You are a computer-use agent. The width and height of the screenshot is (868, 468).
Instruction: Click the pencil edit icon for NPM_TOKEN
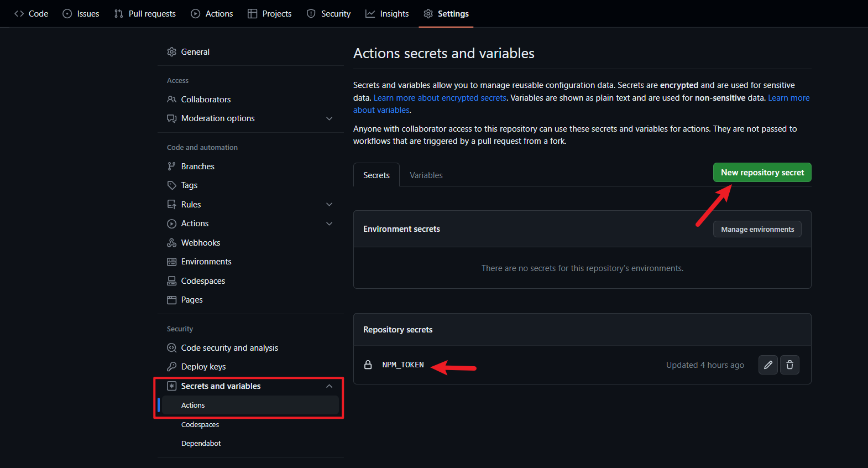pyautogui.click(x=768, y=365)
